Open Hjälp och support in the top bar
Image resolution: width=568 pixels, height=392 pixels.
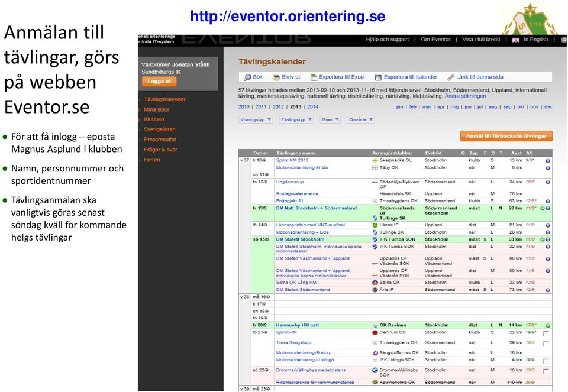coord(387,40)
